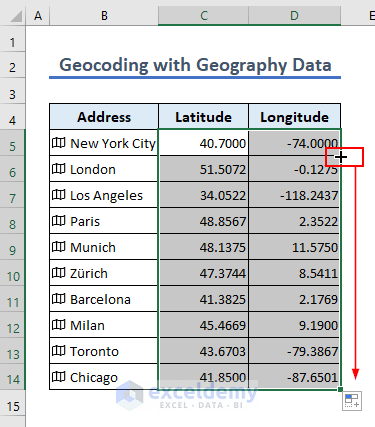This screenshot has height=427, width=375.
Task: Click latitude value 34.0522
Action: point(223,195)
